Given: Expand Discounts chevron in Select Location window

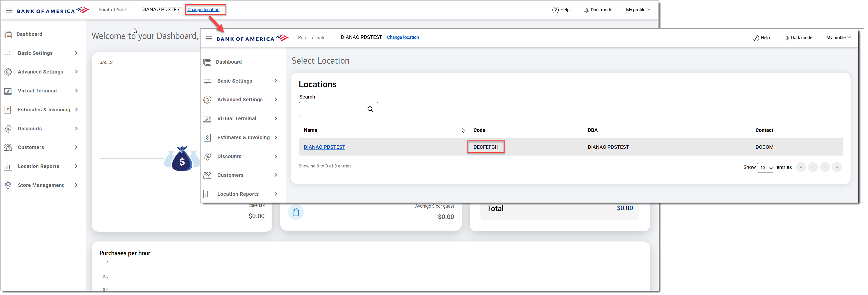Looking at the screenshot, I should 276,156.
